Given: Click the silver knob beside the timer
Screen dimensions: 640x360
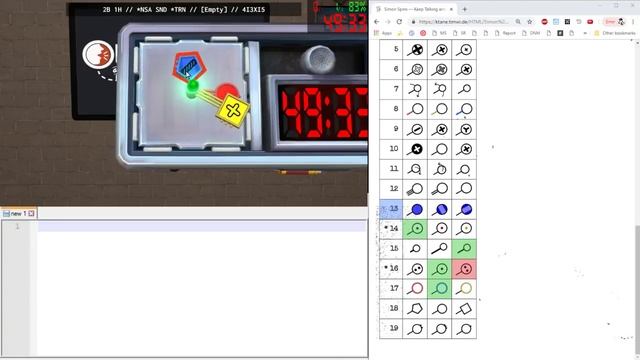Looking at the screenshot, I should click(x=319, y=59).
